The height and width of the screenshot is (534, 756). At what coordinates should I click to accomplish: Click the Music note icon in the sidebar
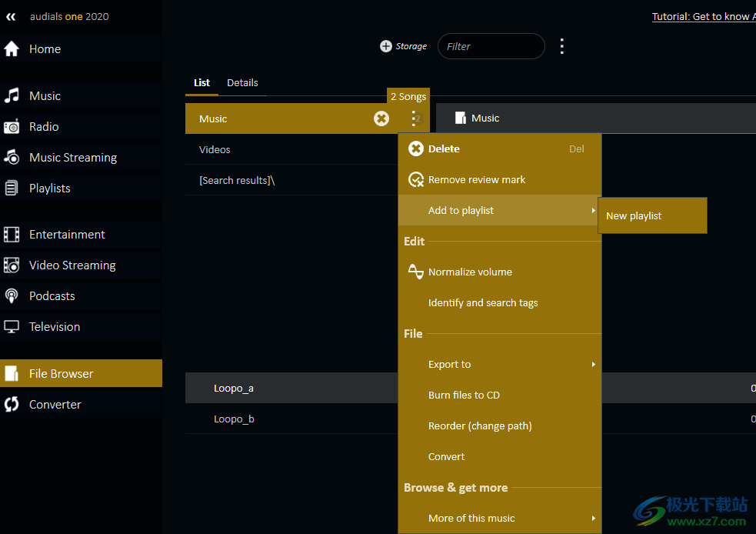click(x=12, y=95)
